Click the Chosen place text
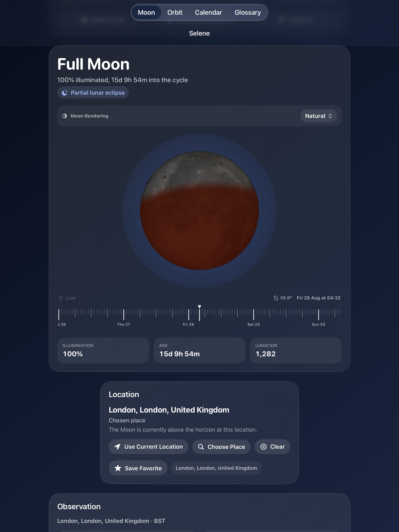The image size is (399, 532). click(127, 420)
